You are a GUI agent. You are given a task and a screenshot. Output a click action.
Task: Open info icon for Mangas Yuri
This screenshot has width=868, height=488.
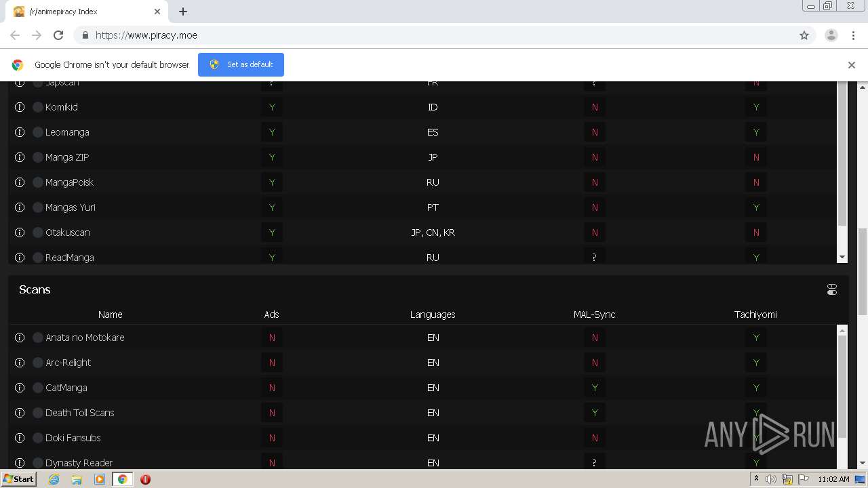pos(20,207)
